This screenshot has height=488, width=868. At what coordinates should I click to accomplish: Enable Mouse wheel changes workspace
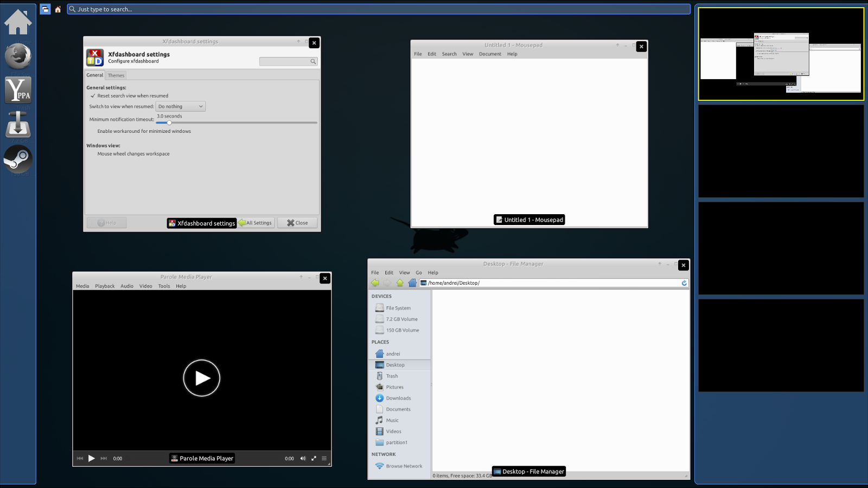(92, 153)
